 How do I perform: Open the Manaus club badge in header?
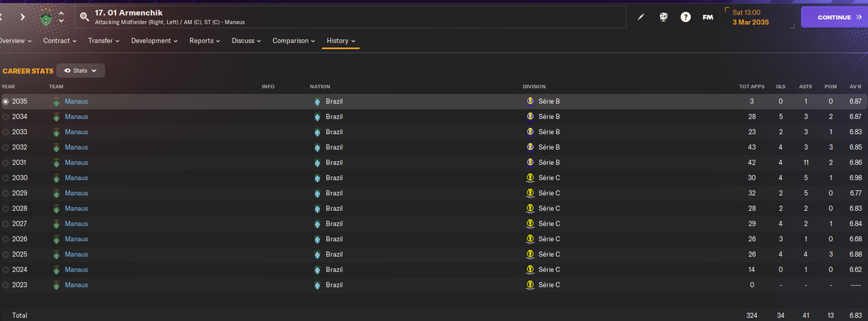tap(46, 17)
